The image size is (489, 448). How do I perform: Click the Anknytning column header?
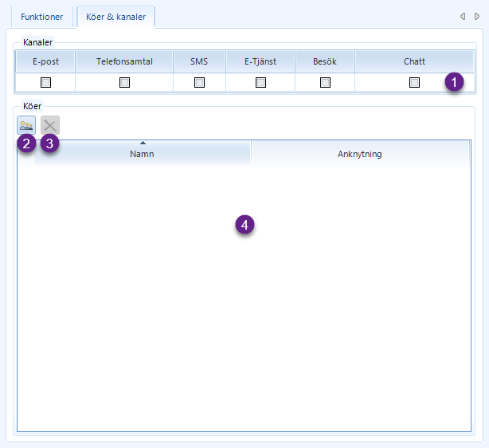[359, 154]
